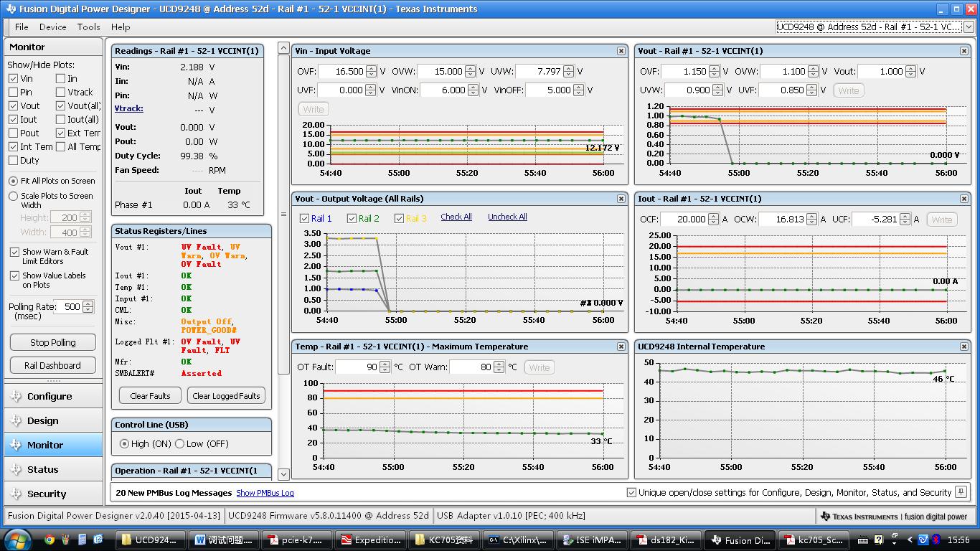
Task: Click the Vout value field showing 1.000
Action: (882, 71)
